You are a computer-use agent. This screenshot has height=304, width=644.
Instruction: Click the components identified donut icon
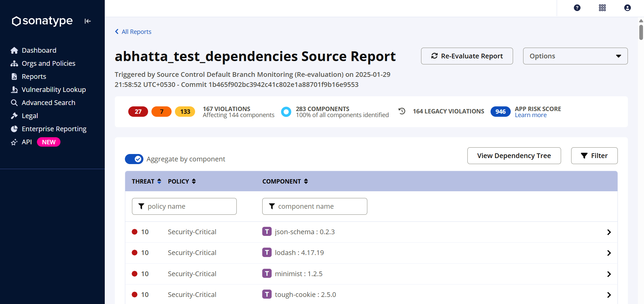286,112
